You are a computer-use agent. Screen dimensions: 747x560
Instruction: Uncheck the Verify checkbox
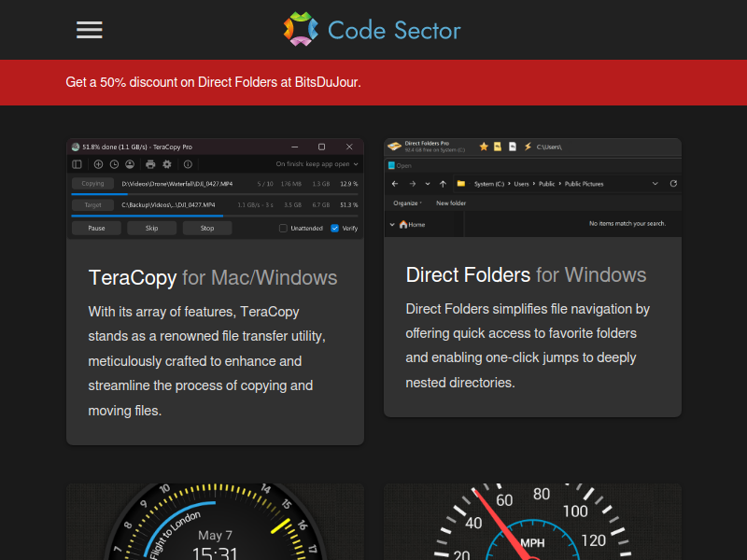[x=335, y=228]
